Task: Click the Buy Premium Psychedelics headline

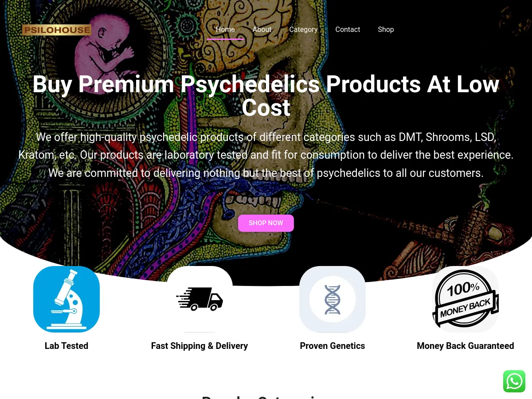Action: [x=266, y=96]
